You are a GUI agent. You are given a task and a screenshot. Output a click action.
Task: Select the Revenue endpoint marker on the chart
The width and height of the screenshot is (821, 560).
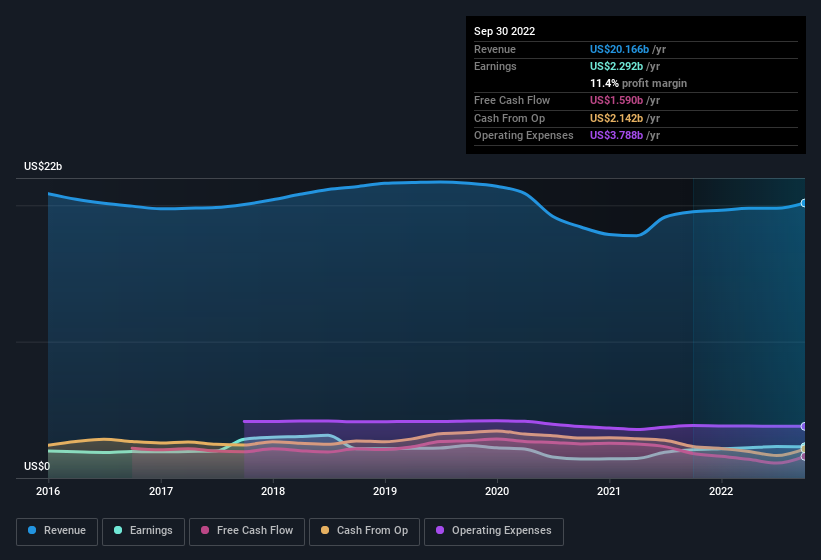pos(804,203)
